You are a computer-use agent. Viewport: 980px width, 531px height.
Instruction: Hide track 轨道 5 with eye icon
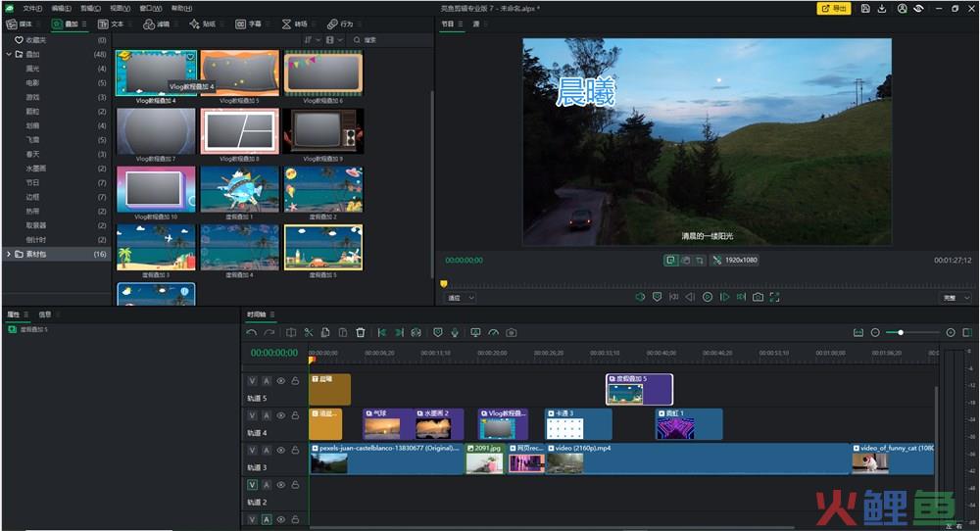coord(280,381)
